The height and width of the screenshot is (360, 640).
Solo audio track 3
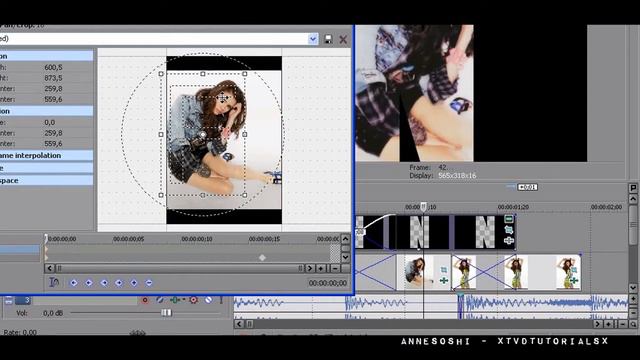(221, 300)
